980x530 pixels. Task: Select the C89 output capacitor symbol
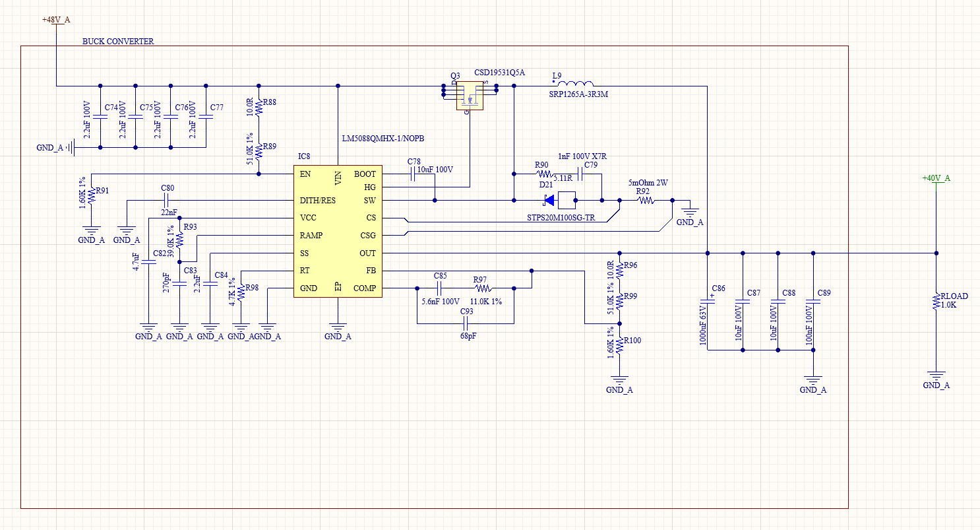tap(813, 301)
